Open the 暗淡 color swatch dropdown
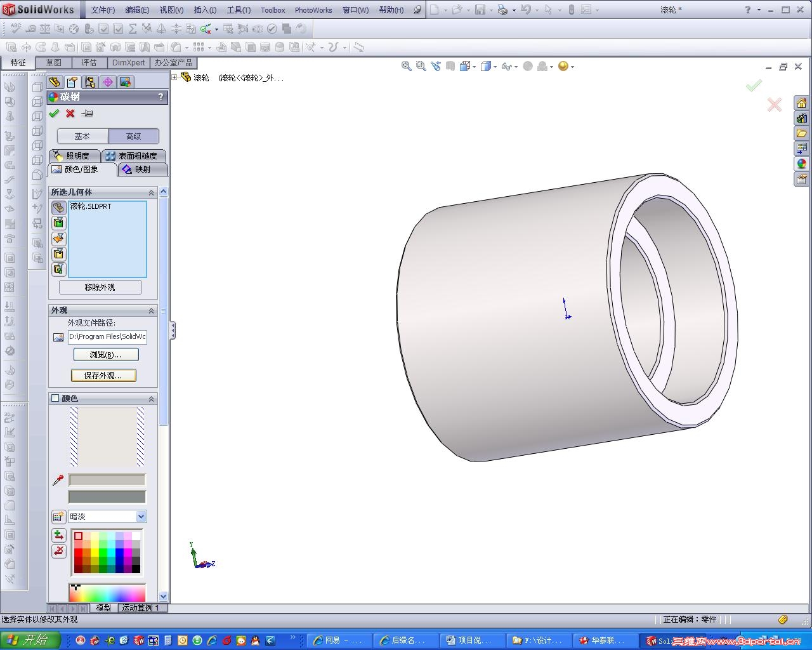 tap(141, 517)
